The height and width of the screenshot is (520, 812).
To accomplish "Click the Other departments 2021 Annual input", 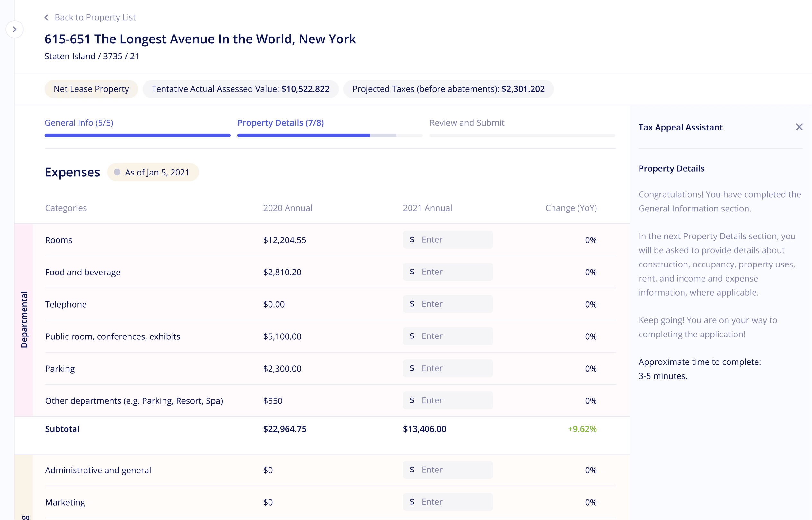I will pos(448,400).
